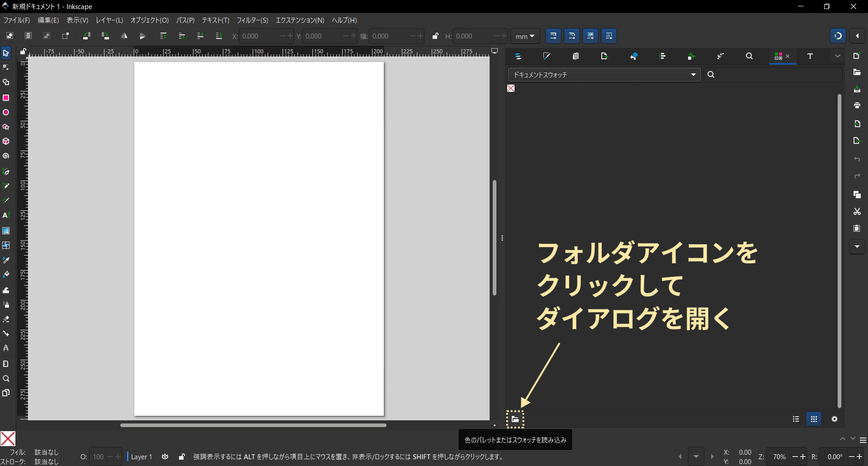This screenshot has height=466, width=868.
Task: Select the Gradient tool
Action: [x=6, y=231]
